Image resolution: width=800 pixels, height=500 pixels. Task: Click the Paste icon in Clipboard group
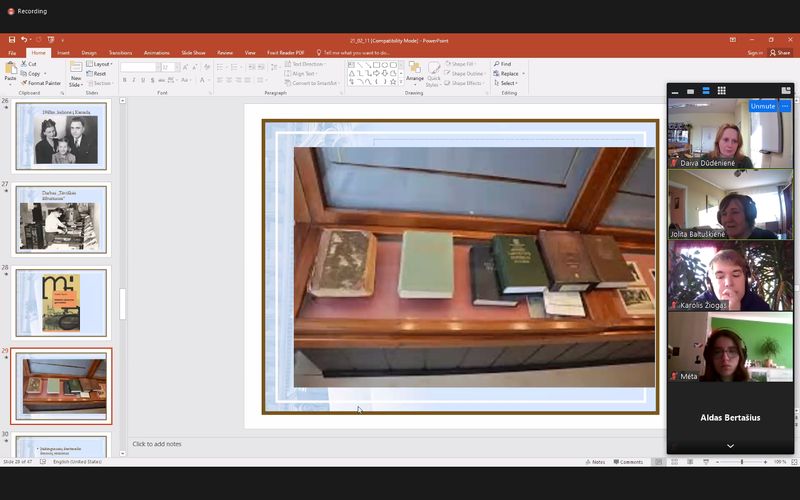(10, 68)
